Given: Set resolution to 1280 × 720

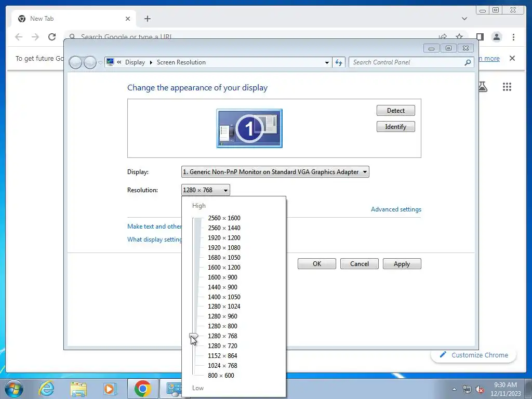Looking at the screenshot, I should (222, 345).
